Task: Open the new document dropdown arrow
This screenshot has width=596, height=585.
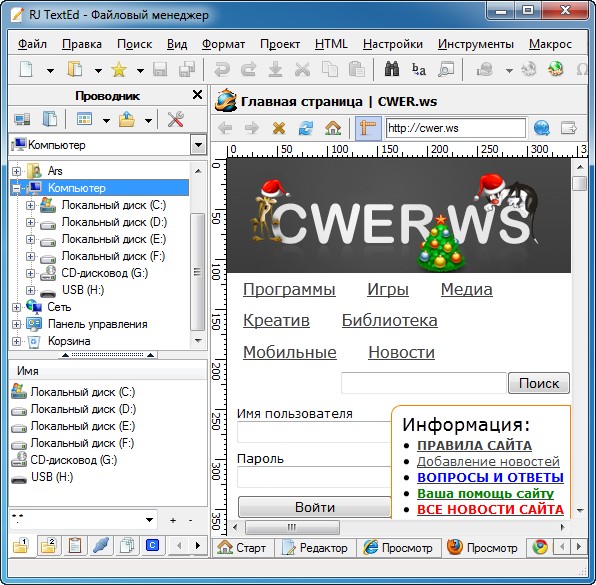Action: pyautogui.click(x=50, y=71)
